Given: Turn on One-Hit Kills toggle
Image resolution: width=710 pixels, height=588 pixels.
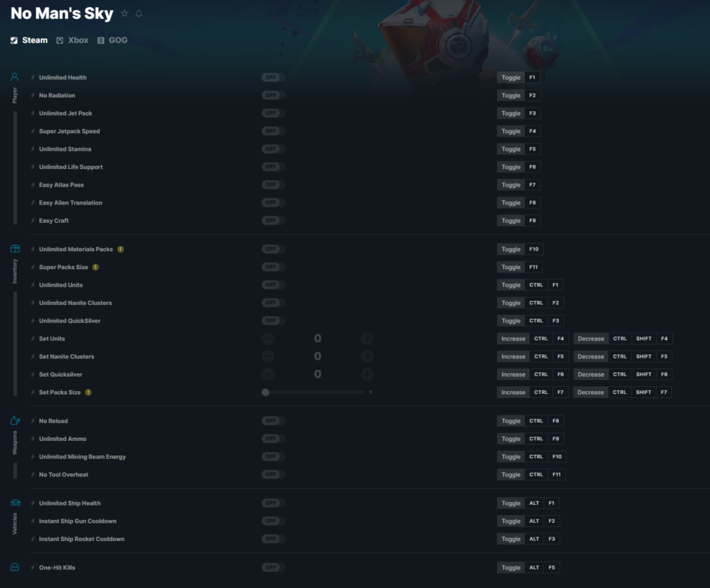Looking at the screenshot, I should pyautogui.click(x=273, y=568).
